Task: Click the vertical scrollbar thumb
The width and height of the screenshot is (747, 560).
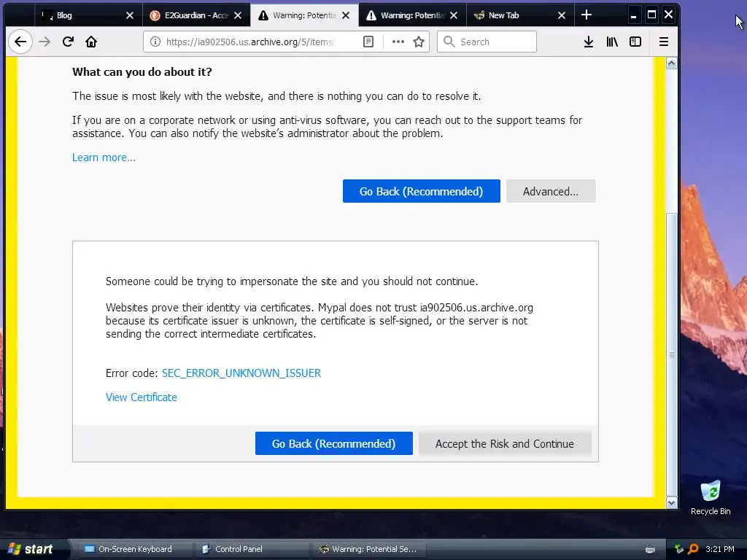Action: click(671, 354)
